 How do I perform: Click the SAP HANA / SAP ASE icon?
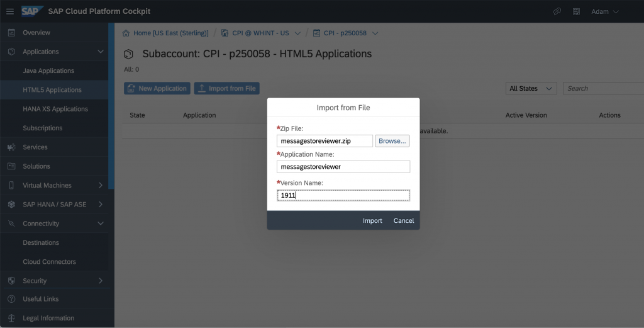(11, 204)
